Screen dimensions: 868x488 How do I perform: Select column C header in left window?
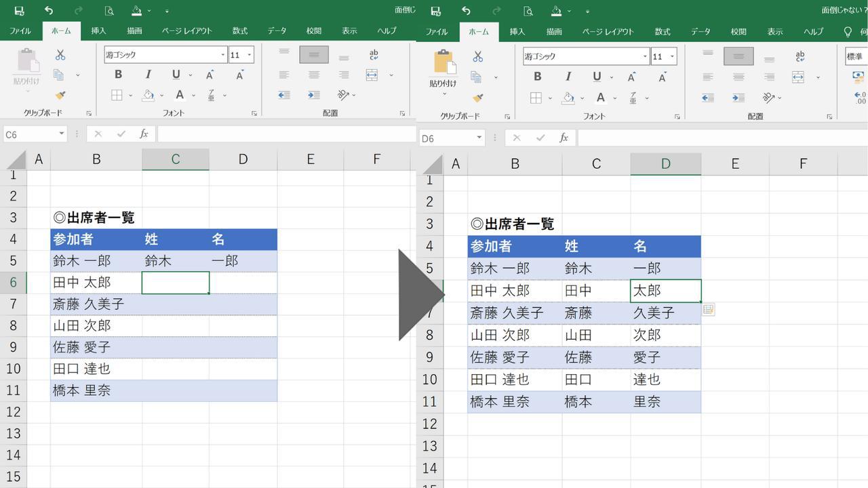(x=176, y=159)
